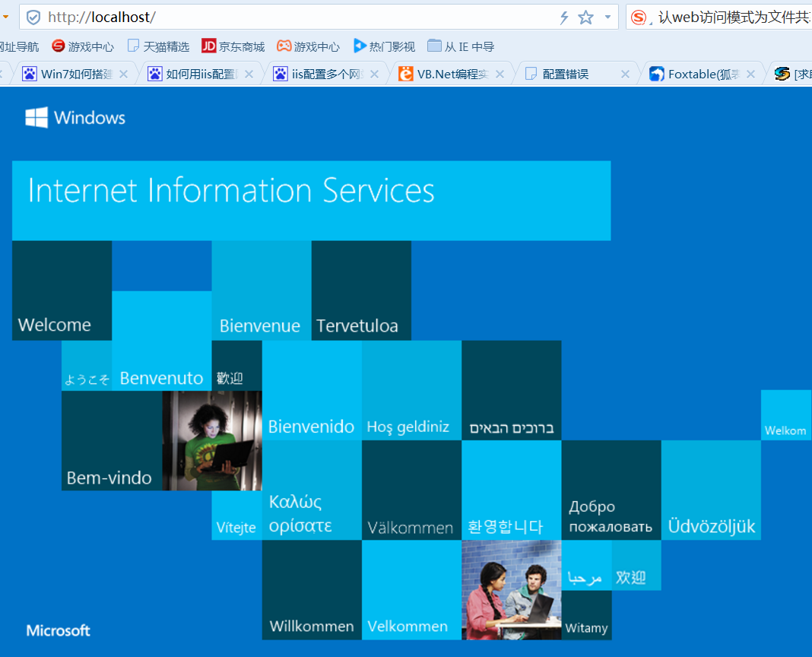The height and width of the screenshot is (657, 812).
Task: Click the Korean 환영합니다 tile
Action: coord(512,490)
